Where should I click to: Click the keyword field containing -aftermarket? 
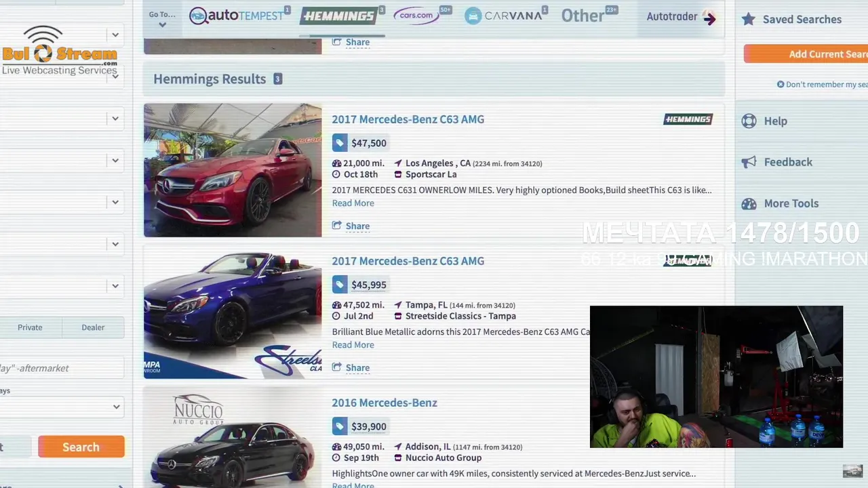point(62,368)
